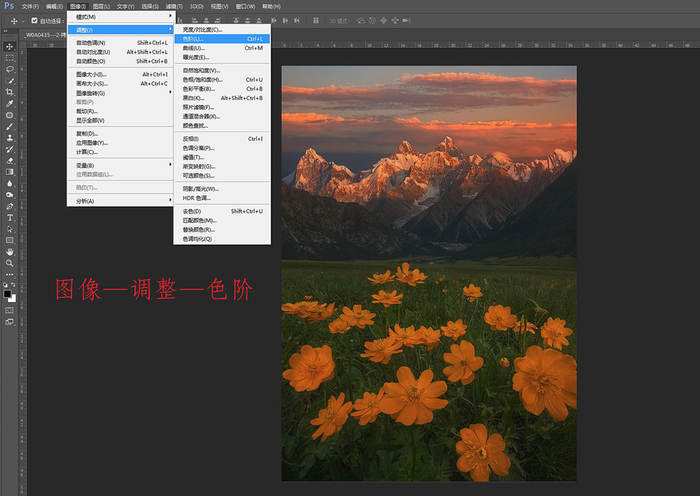
Task: Click the foreground color swatch
Action: (x=7, y=292)
